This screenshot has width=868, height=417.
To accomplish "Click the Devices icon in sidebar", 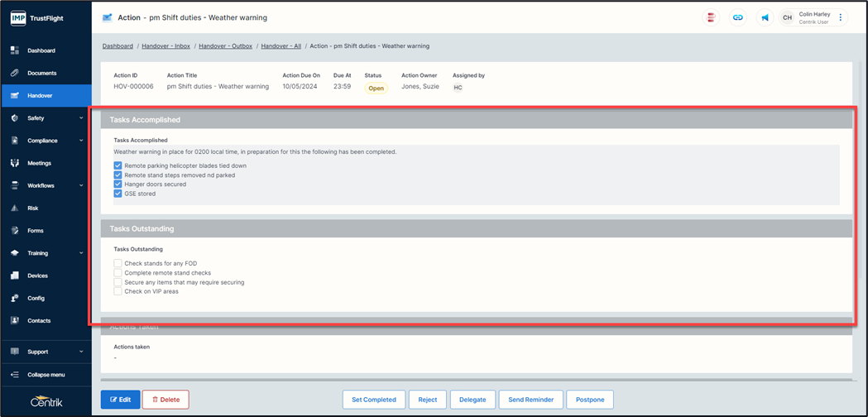I will click(x=14, y=276).
